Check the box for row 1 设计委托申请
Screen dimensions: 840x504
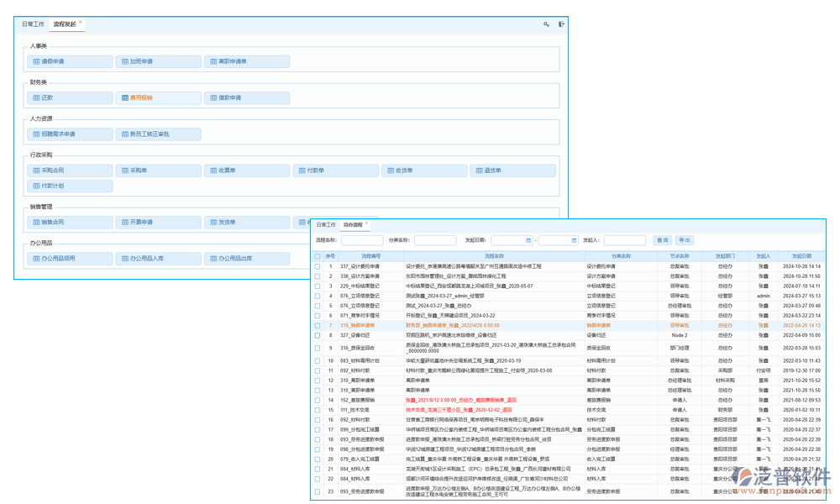318,266
